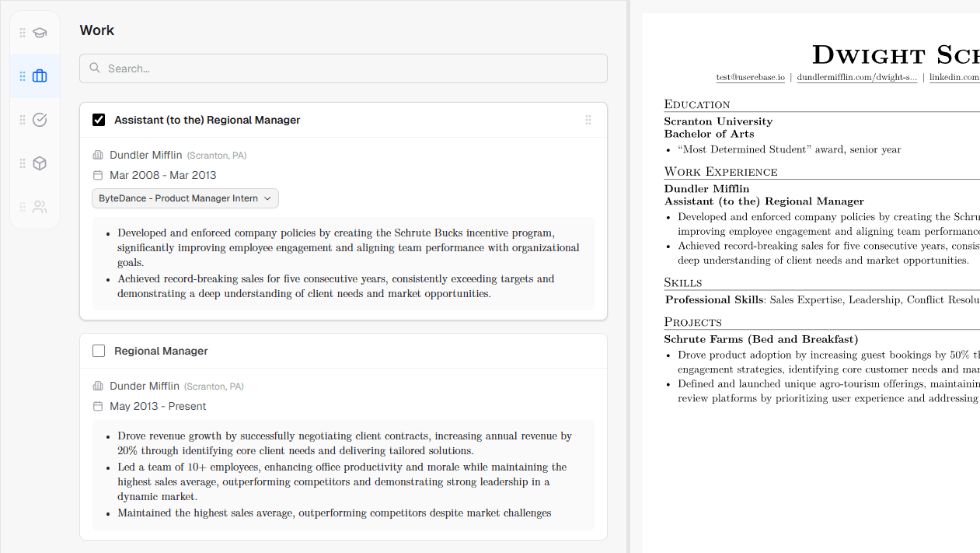Click the building icon next to Dunder Mifflin entry
Viewport: 980px width, 553px height.
(x=98, y=386)
